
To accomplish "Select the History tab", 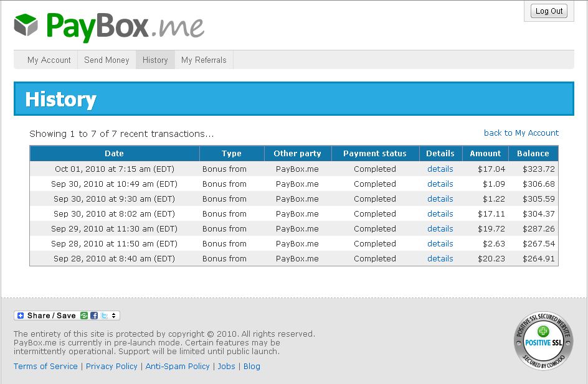I will tap(155, 60).
